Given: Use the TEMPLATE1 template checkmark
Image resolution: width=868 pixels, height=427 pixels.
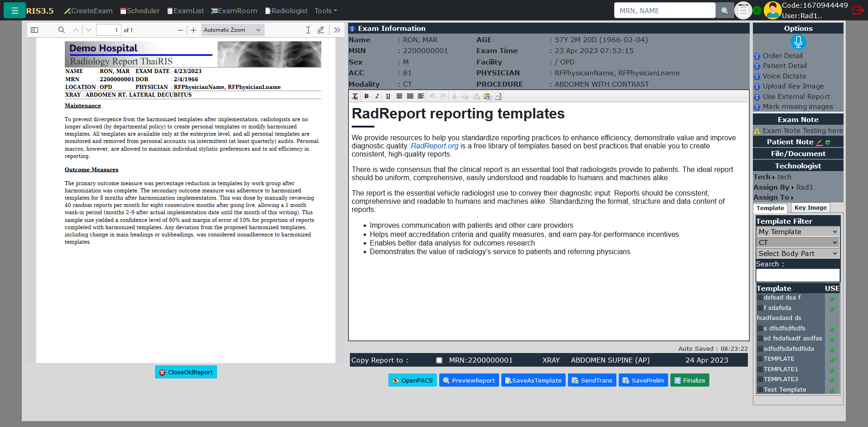Looking at the screenshot, I should click(832, 369).
